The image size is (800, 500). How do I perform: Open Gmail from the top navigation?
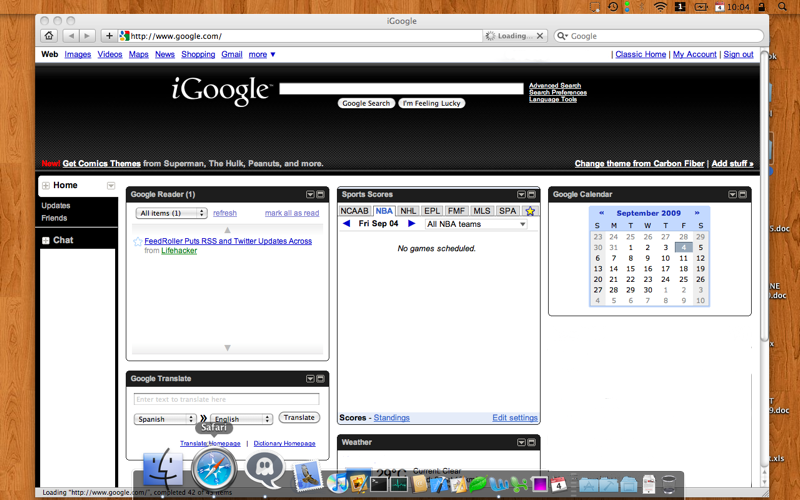click(x=232, y=54)
